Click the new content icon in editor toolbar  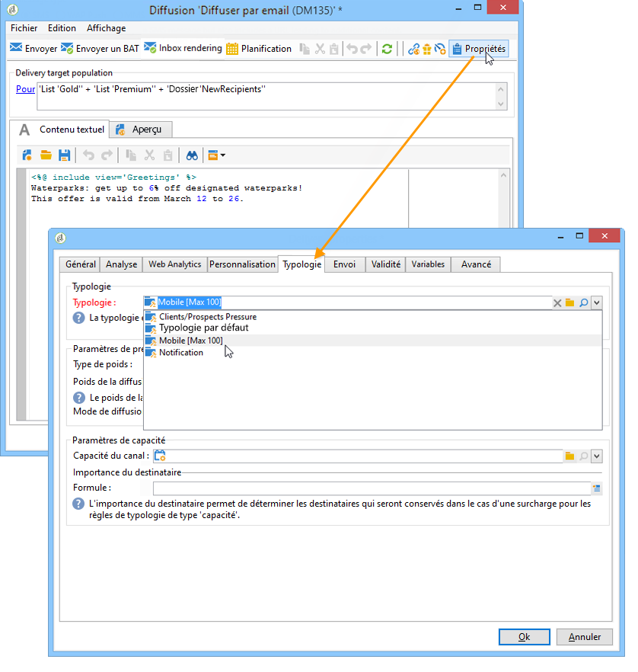[27, 155]
